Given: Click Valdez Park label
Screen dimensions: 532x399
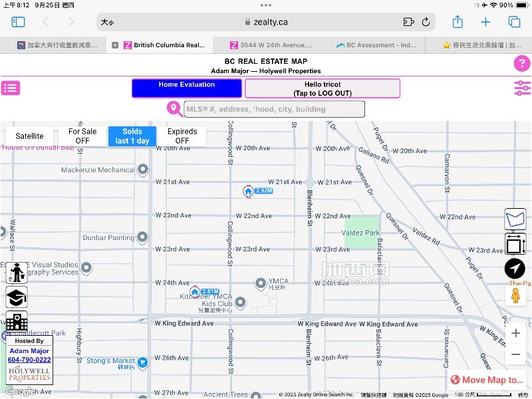Looking at the screenshot, I should pos(360,233).
